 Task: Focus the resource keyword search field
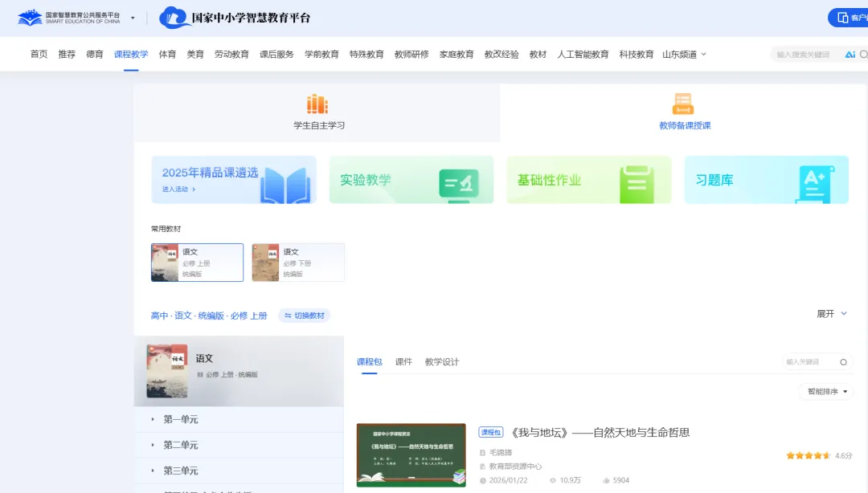(810, 362)
